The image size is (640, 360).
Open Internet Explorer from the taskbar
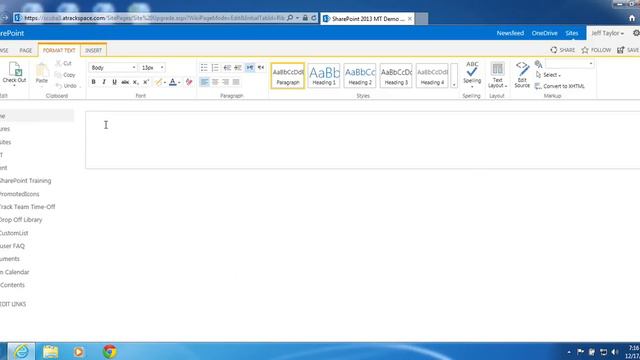tap(21, 351)
